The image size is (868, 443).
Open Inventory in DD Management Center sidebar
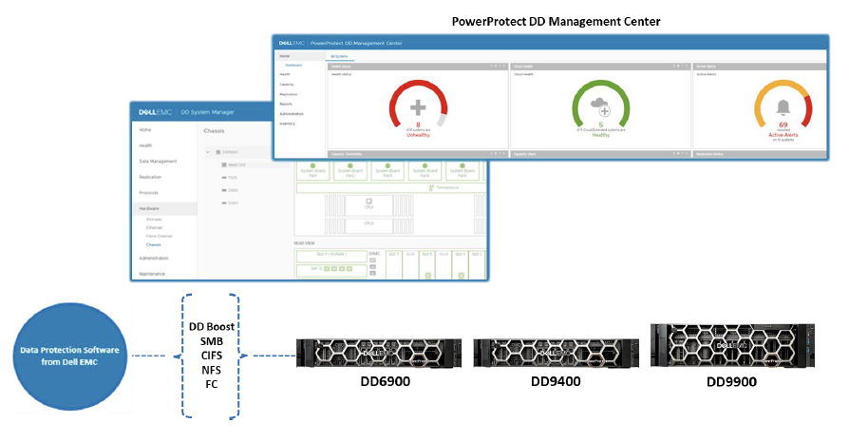(288, 124)
